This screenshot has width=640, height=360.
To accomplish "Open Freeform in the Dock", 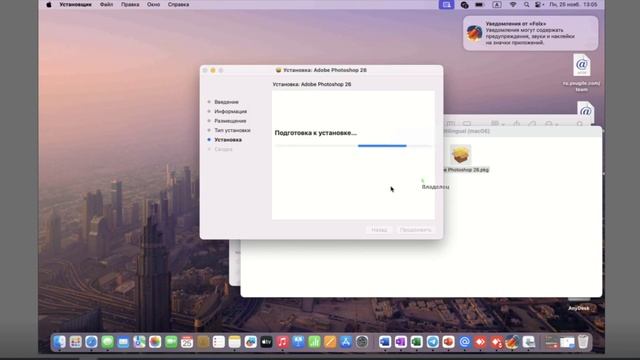I will click(x=251, y=342).
